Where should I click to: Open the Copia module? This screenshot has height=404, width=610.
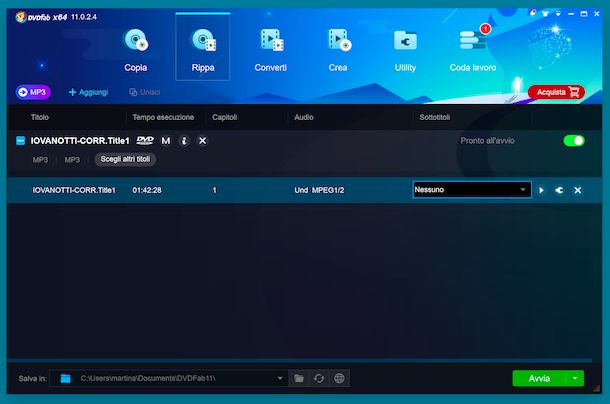coord(135,49)
